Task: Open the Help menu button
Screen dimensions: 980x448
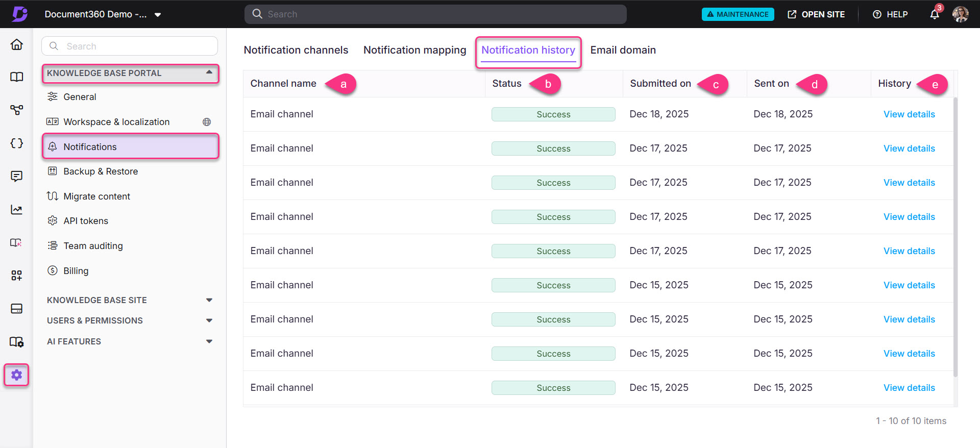Action: click(890, 14)
